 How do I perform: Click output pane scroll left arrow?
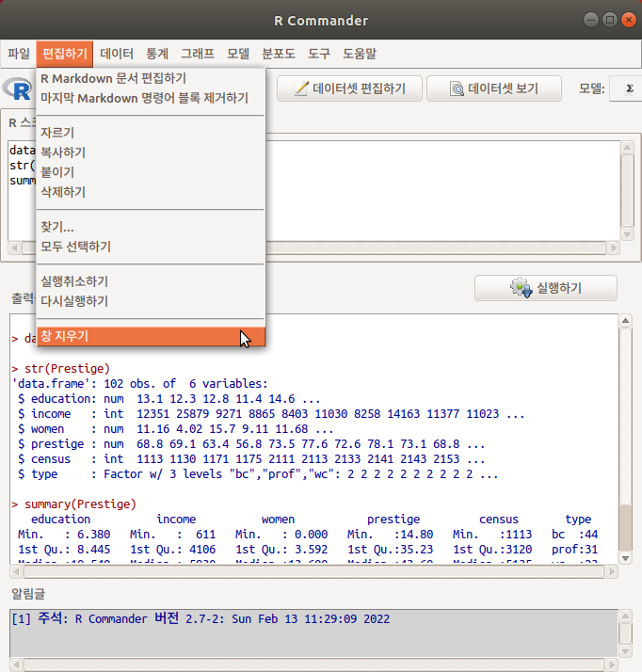click(16, 571)
